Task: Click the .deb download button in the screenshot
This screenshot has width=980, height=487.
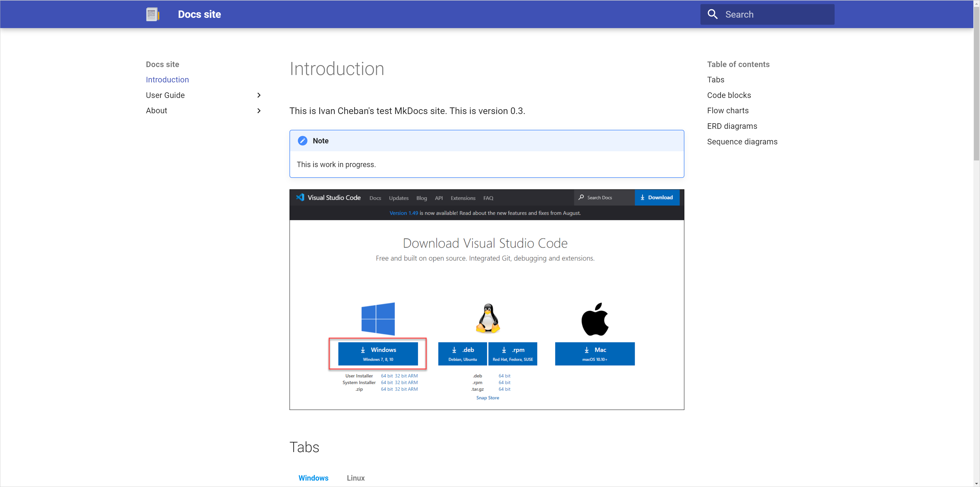Action: (x=462, y=354)
